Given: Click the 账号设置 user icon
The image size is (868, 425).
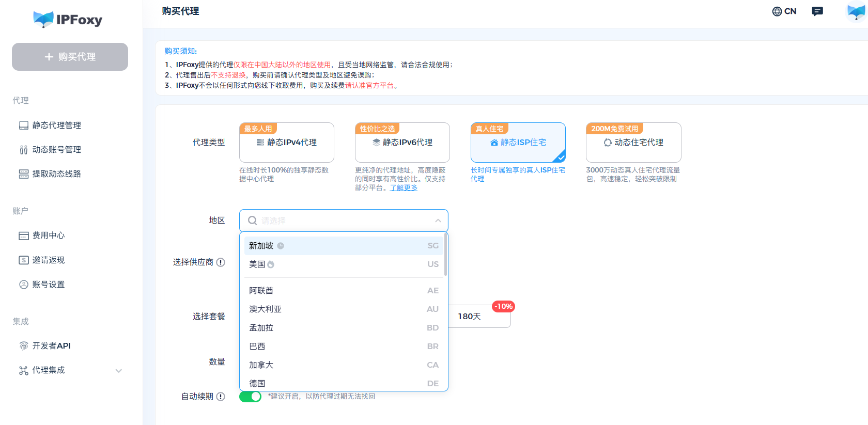Looking at the screenshot, I should [24, 285].
